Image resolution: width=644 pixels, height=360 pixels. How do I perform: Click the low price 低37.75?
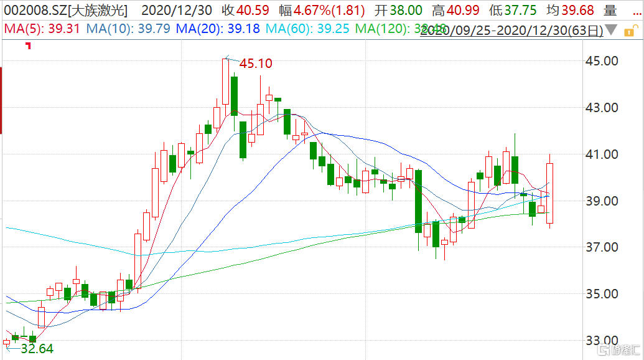(513, 10)
